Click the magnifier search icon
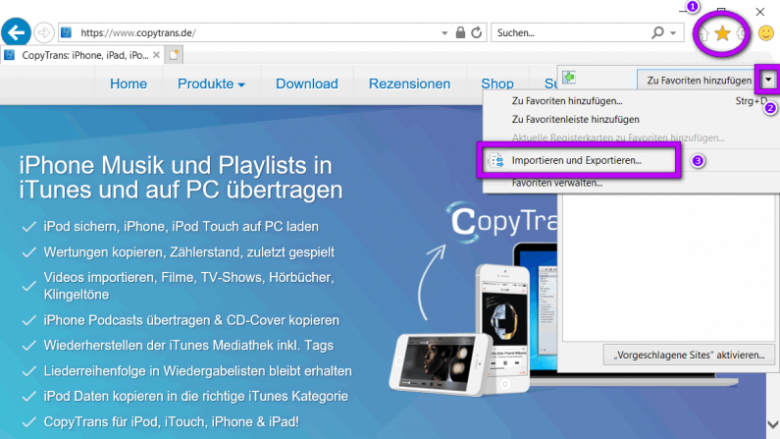Image resolution: width=780 pixels, height=439 pixels. 657,33
